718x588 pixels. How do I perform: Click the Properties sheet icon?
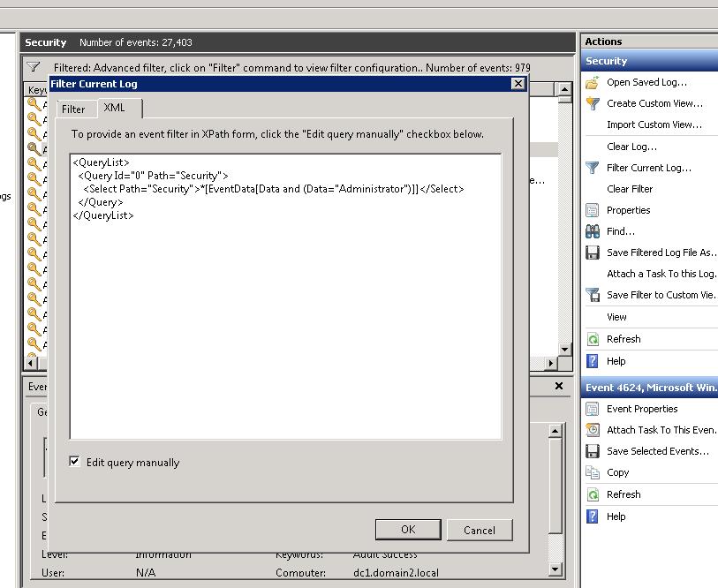point(592,210)
